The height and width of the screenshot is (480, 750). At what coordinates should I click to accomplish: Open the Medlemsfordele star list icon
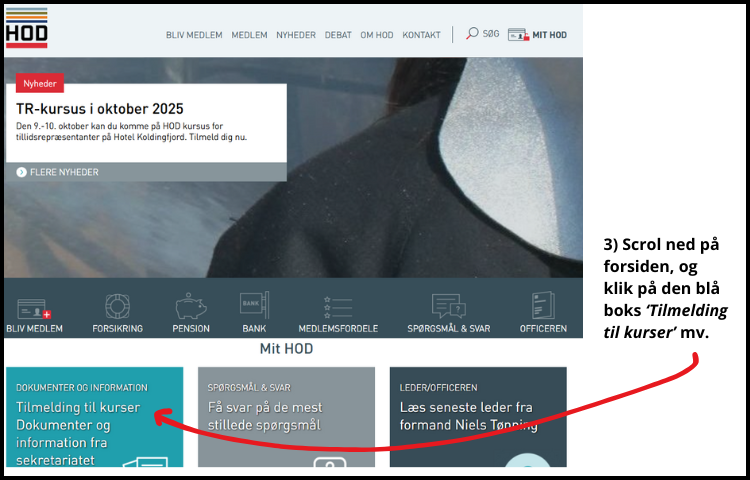pos(338,307)
